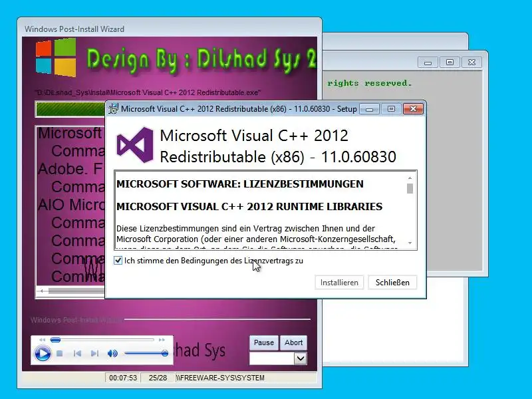Click the license text scrollbar thumb
Image resolution: width=532 pixels, height=399 pixels.
tap(410, 189)
